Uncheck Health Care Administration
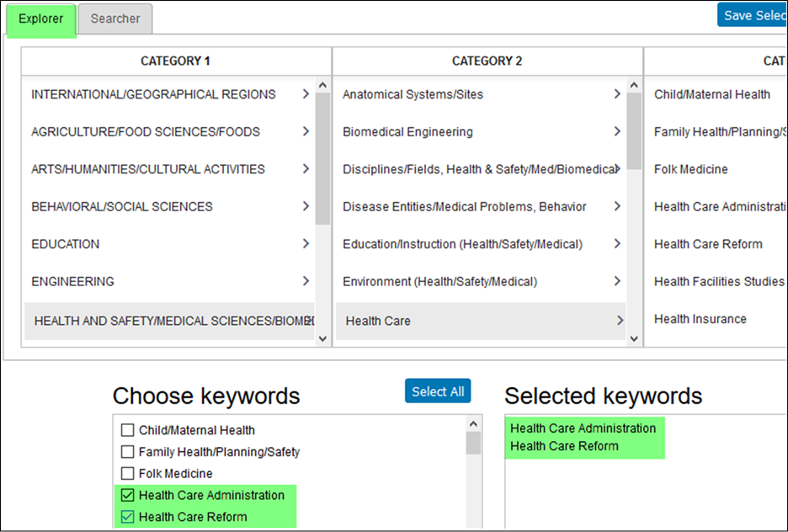The width and height of the screenshot is (788, 532). click(127, 495)
